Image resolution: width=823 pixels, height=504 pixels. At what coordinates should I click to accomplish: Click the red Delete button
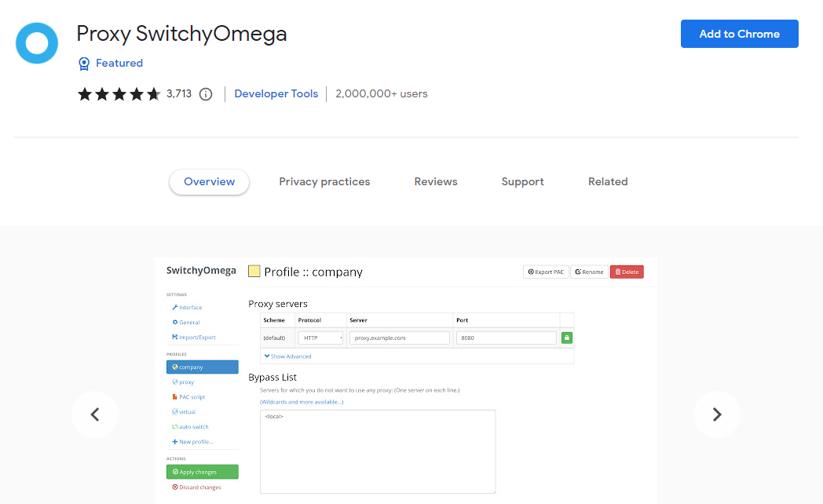click(x=627, y=272)
